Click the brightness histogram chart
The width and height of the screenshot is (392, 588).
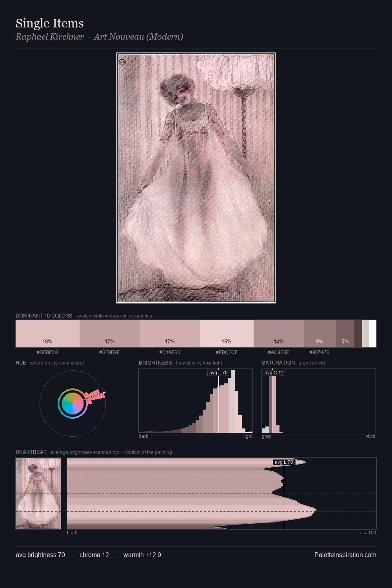[196, 401]
